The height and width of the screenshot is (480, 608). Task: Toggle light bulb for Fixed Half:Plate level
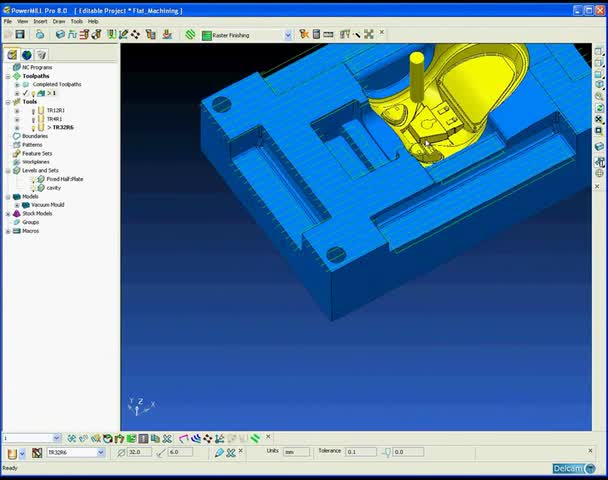(34, 180)
